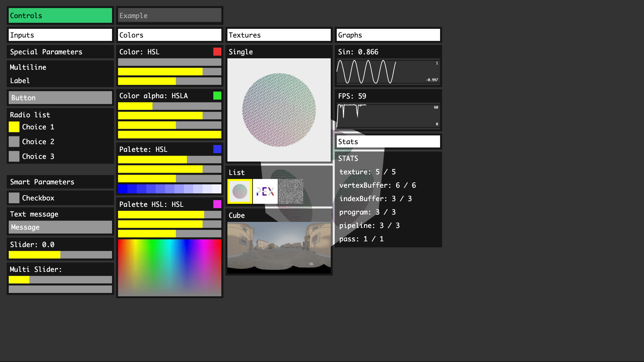644x362 pixels.
Task: Click the blue Palette HSL swatch
Action: 217,149
